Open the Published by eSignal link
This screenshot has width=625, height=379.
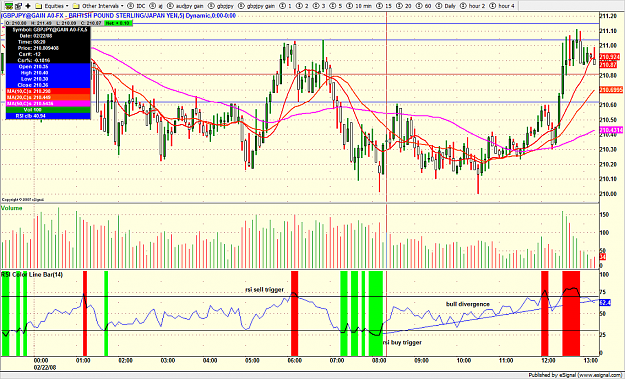pyautogui.click(x=576, y=375)
